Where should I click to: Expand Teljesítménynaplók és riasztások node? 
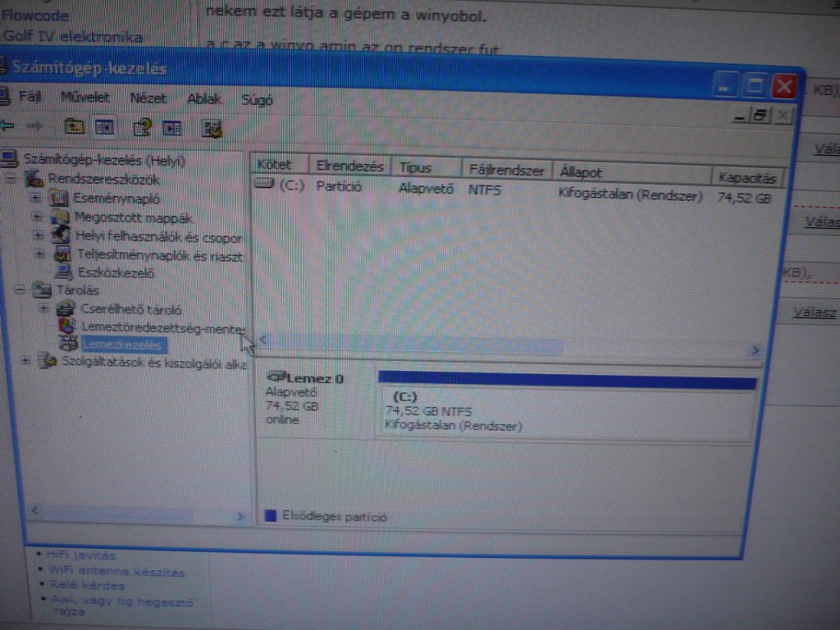click(39, 254)
